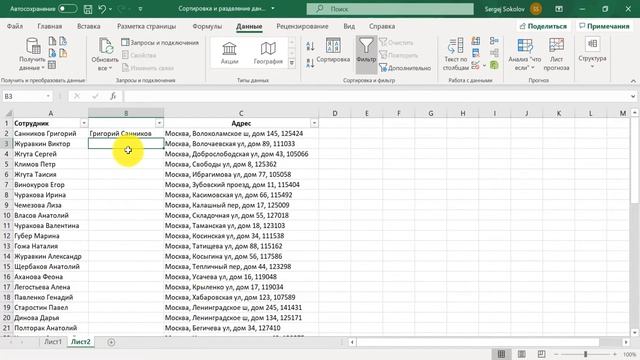Click into the formula bar

click(x=376, y=96)
